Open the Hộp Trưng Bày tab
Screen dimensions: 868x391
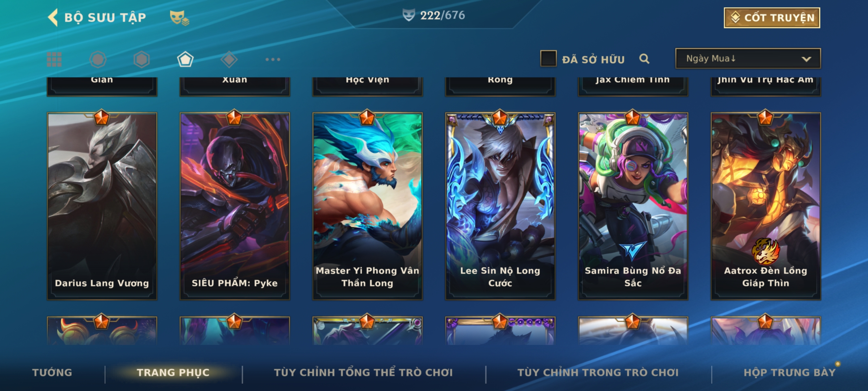(790, 373)
